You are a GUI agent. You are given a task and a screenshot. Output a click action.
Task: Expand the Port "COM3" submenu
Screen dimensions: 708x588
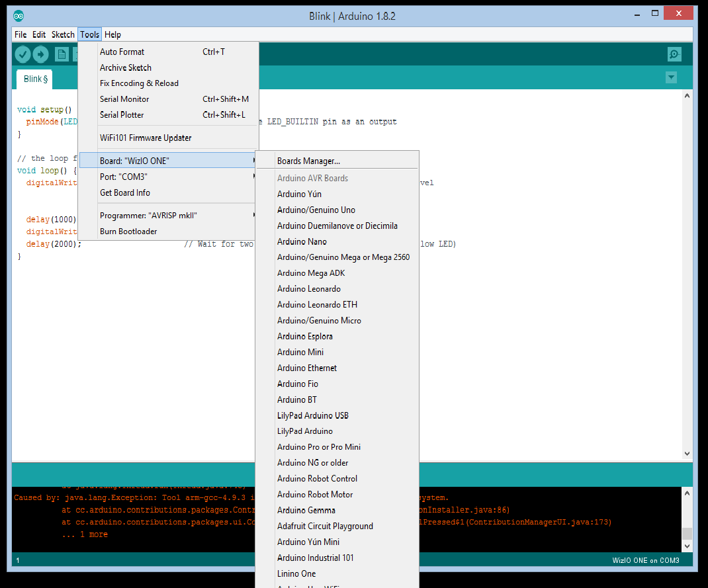168,177
